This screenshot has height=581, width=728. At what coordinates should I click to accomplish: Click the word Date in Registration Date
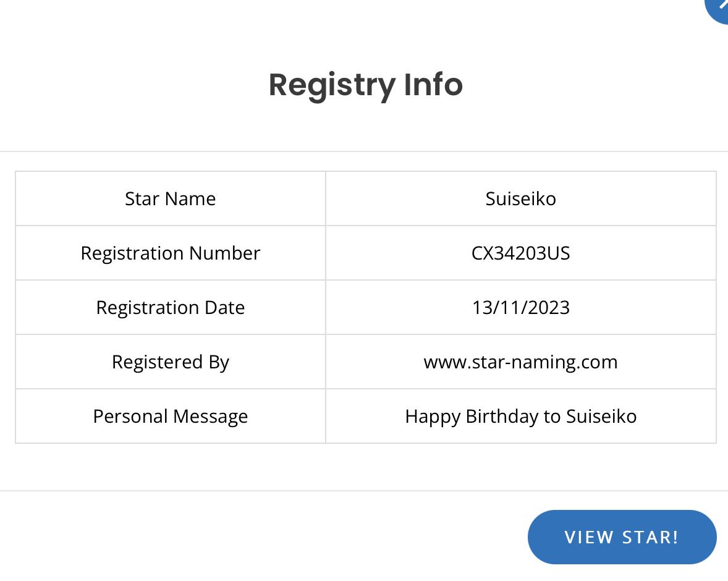coord(225,307)
